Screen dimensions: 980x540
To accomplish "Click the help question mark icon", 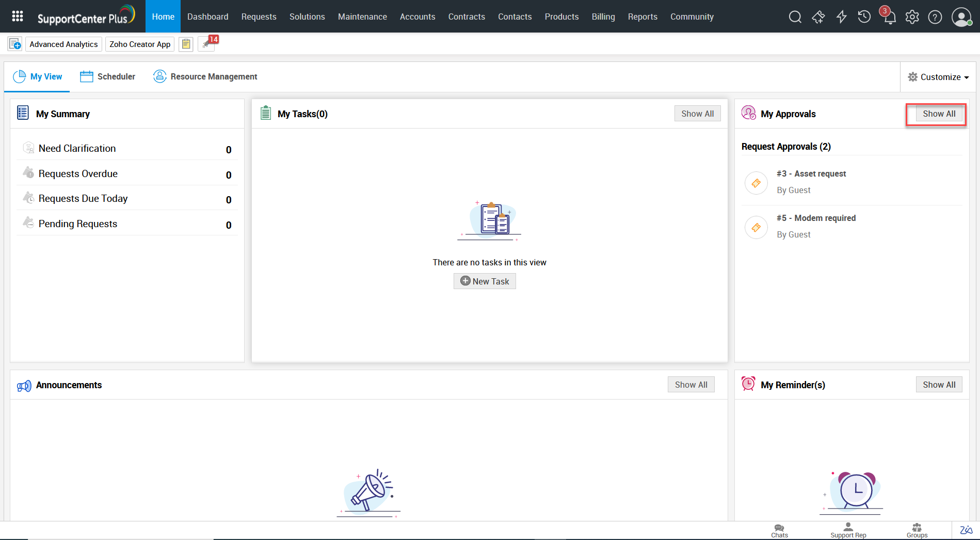I will [x=935, y=17].
